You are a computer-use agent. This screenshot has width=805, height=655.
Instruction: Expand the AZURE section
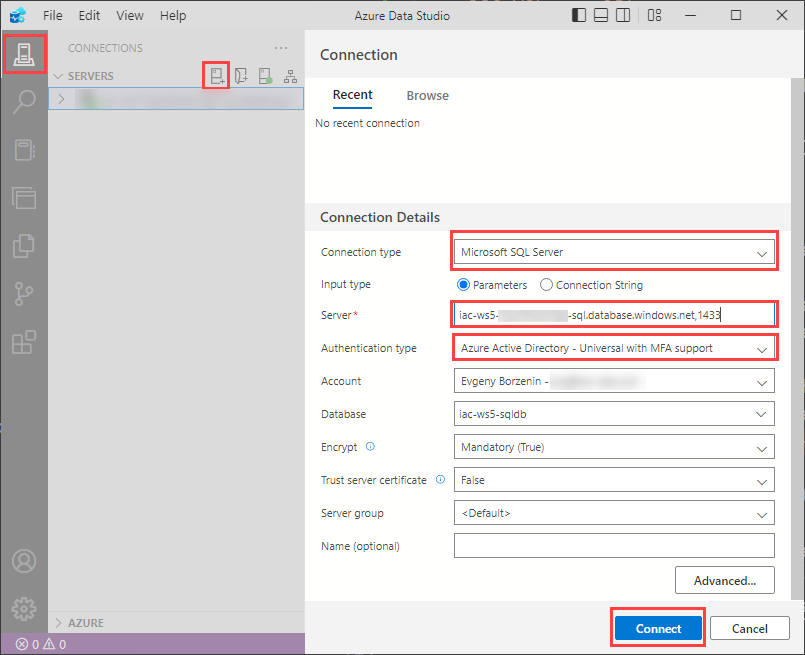coord(59,623)
